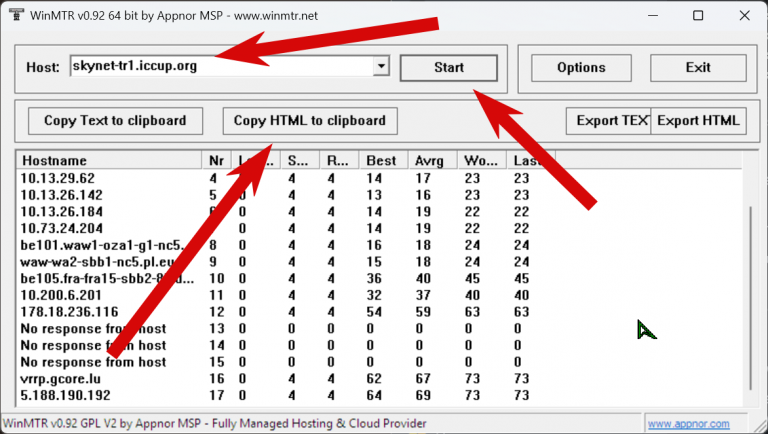Viewport: 768px width, 434px height.
Task: Click the vertical scrollbar of the results list
Action: coord(750,299)
